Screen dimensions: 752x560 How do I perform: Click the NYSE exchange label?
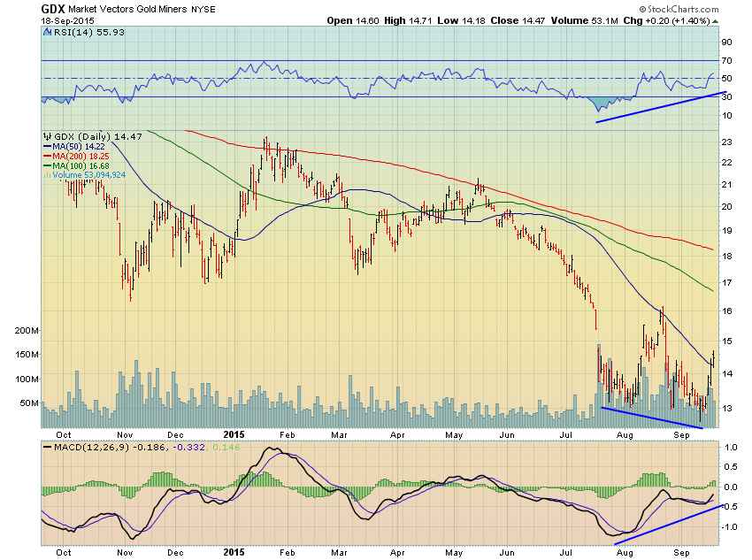click(203, 10)
